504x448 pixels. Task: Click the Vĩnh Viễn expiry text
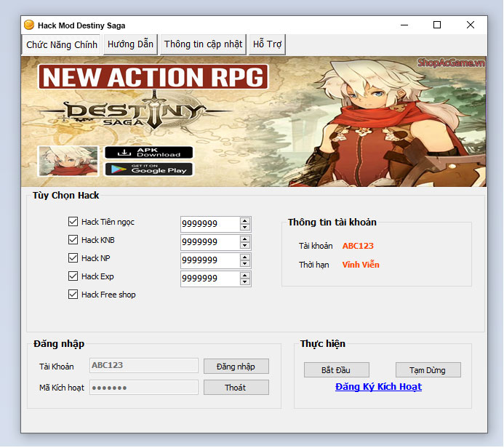pos(361,265)
